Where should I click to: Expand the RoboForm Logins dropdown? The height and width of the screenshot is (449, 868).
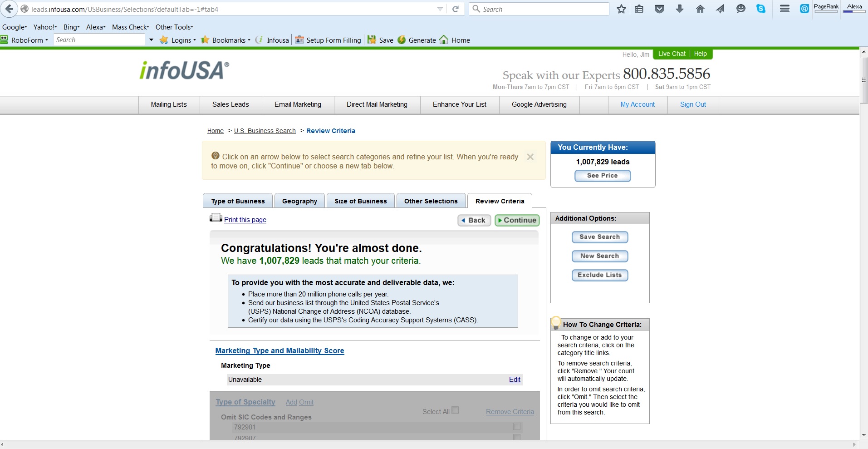click(181, 40)
